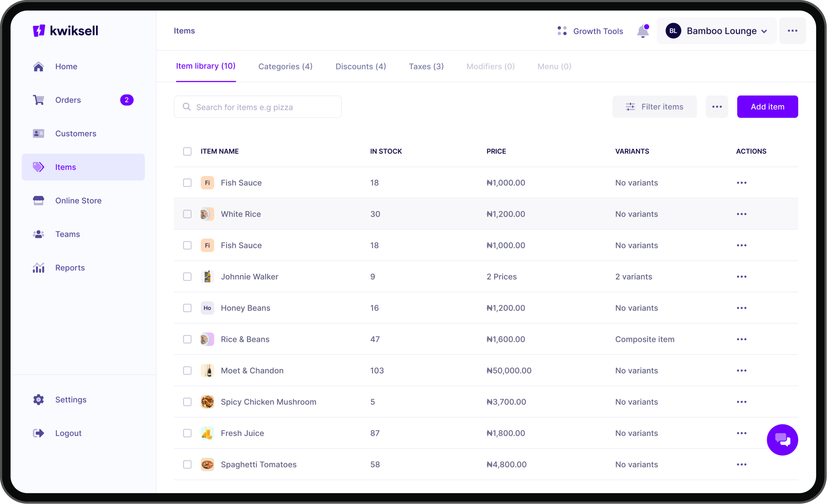Click the Composite item cell
This screenshot has height=504, width=827.
(645, 339)
